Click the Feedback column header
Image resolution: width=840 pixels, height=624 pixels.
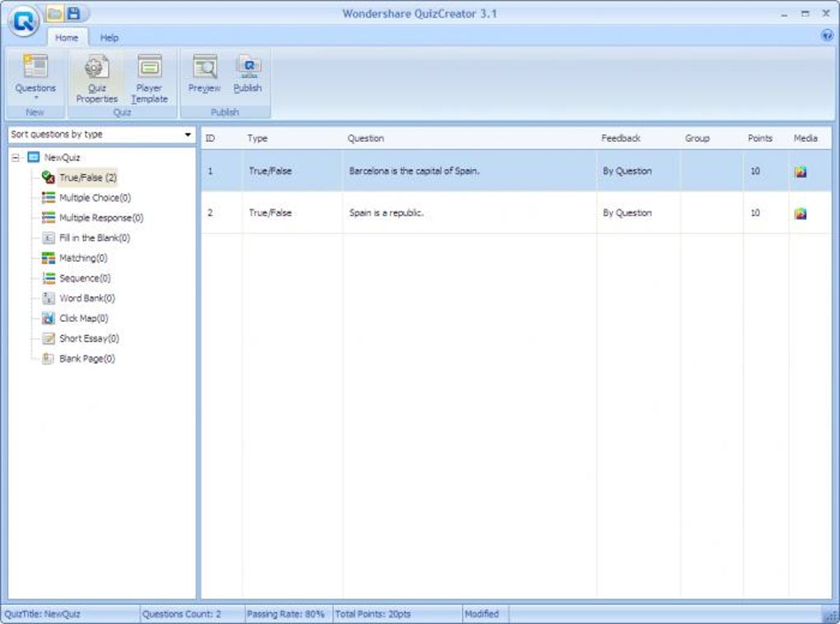click(620, 138)
